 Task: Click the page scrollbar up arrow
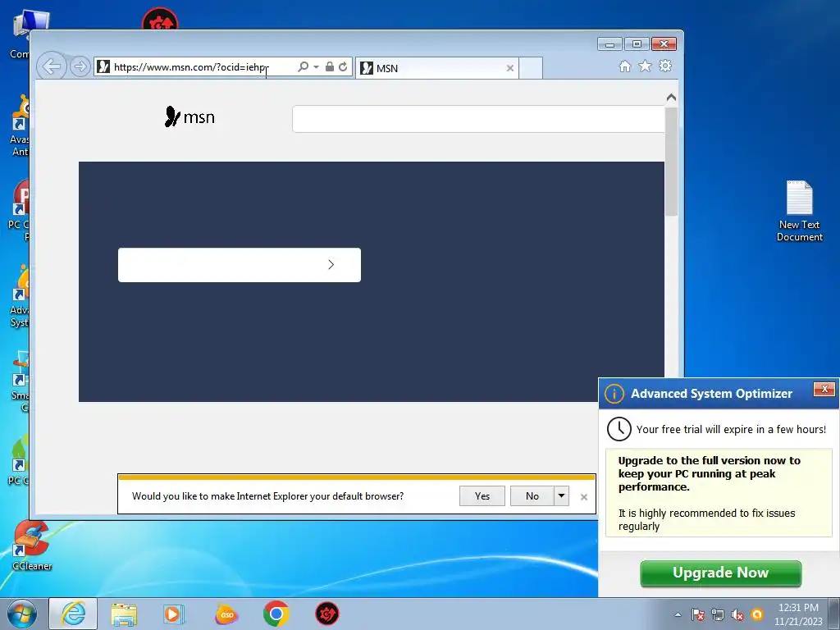(x=671, y=98)
